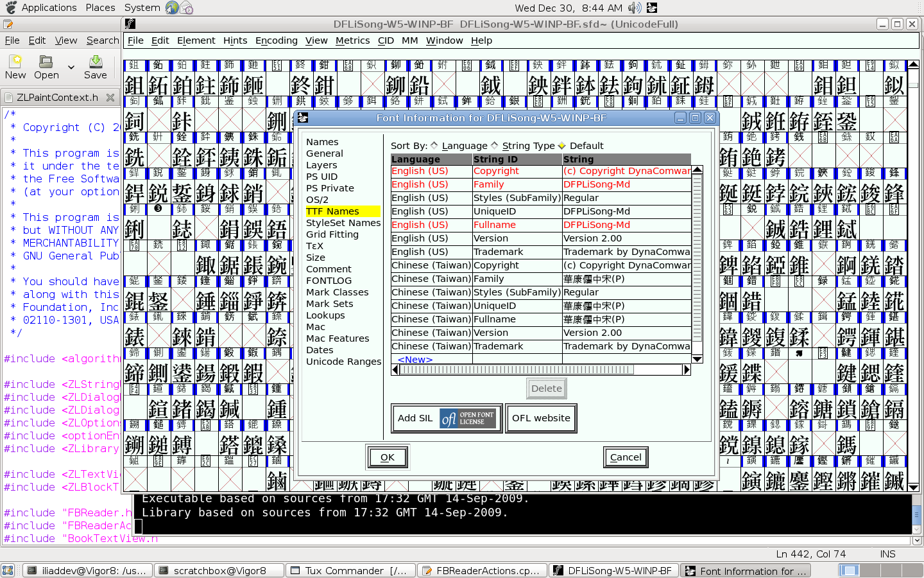Open the Layers section

[x=321, y=165]
